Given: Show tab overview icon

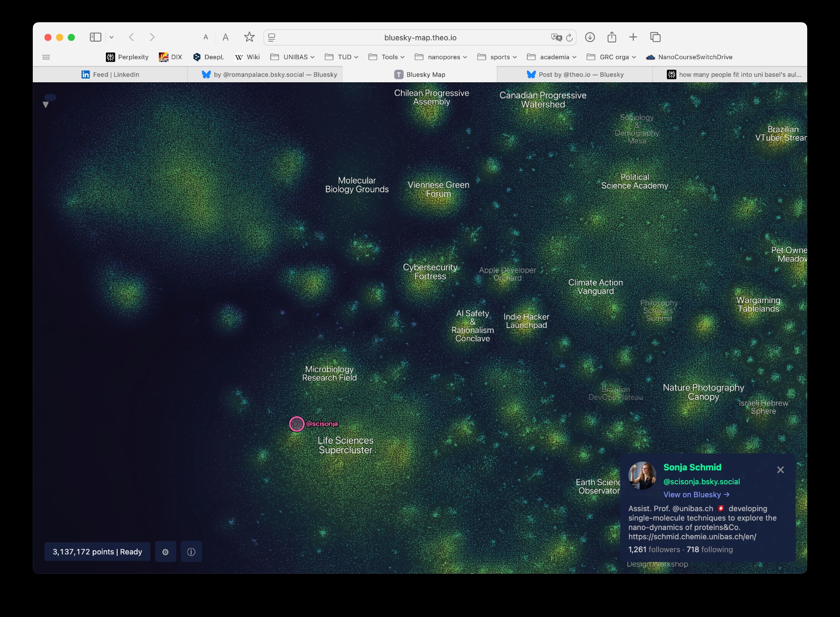Looking at the screenshot, I should pyautogui.click(x=655, y=37).
